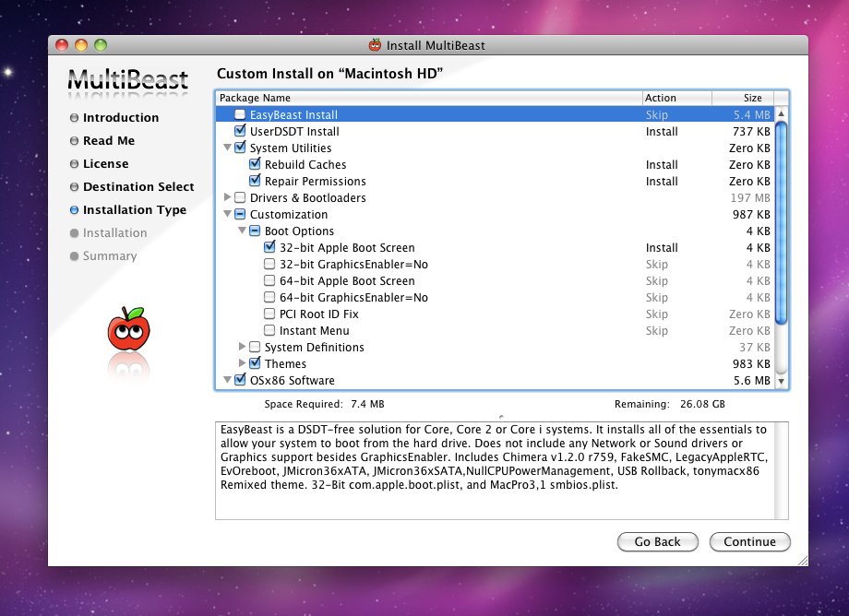Collapse the Boot Options tree node
The image size is (849, 616).
click(242, 231)
